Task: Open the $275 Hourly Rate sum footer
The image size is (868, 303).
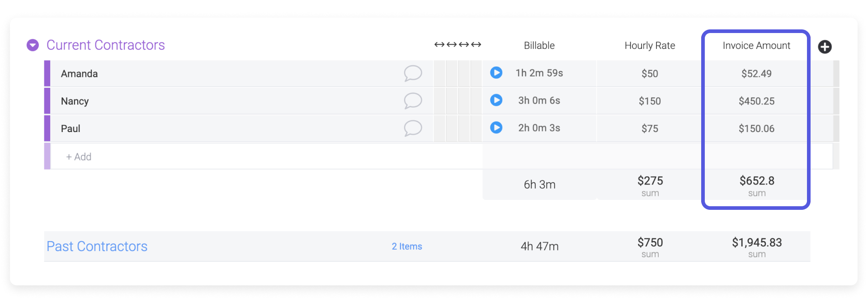Action: tap(650, 185)
